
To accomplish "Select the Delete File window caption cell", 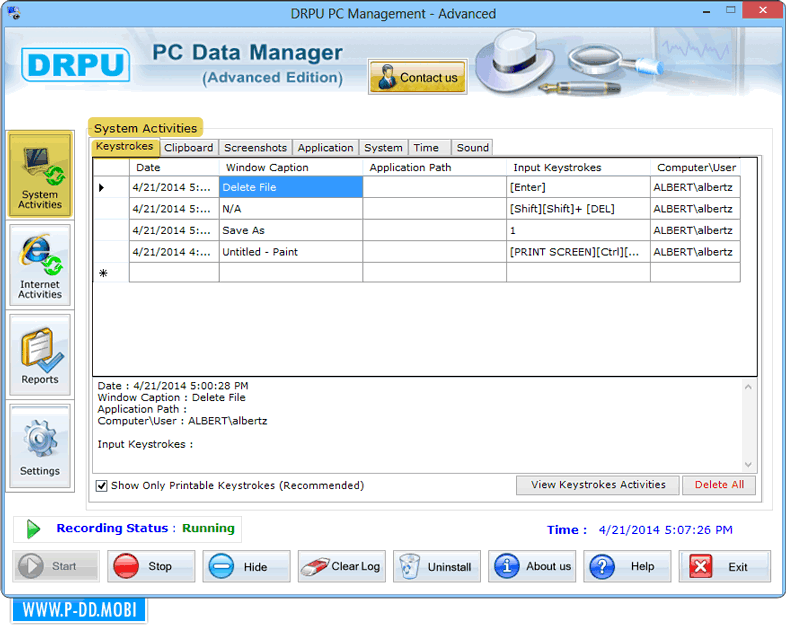I will click(x=291, y=187).
